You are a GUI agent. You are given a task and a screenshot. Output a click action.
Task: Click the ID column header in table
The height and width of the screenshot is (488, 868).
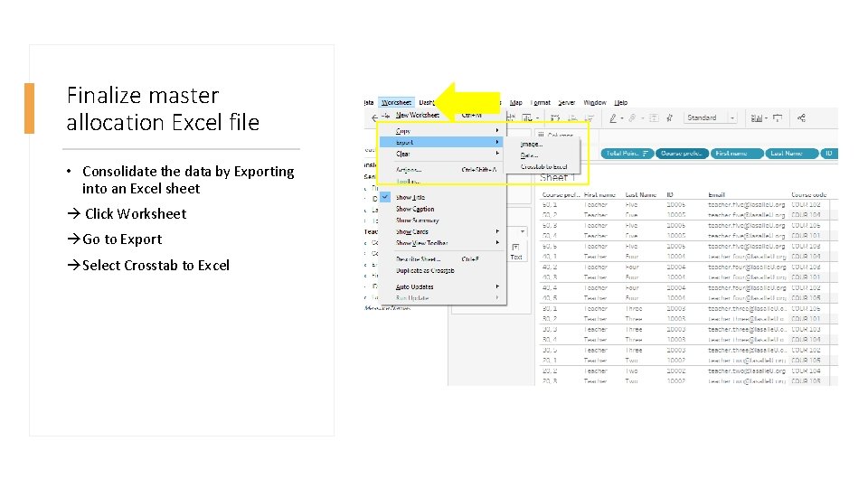(670, 195)
